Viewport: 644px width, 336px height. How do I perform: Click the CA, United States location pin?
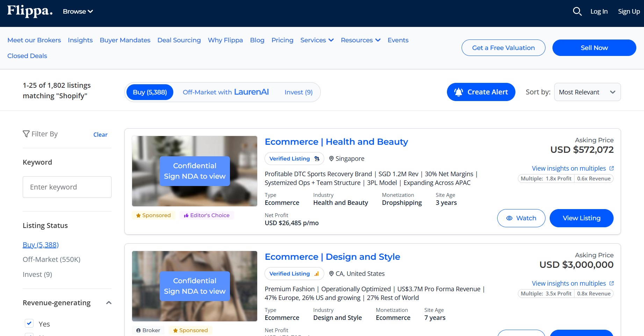pos(331,274)
